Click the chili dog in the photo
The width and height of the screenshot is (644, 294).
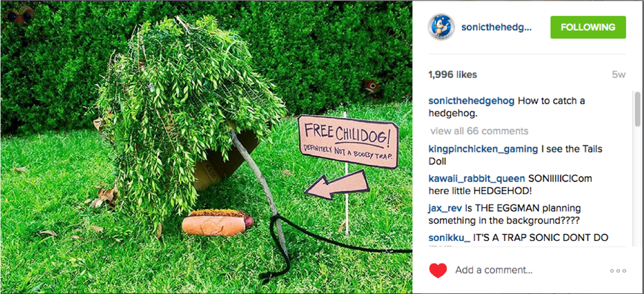(x=217, y=223)
